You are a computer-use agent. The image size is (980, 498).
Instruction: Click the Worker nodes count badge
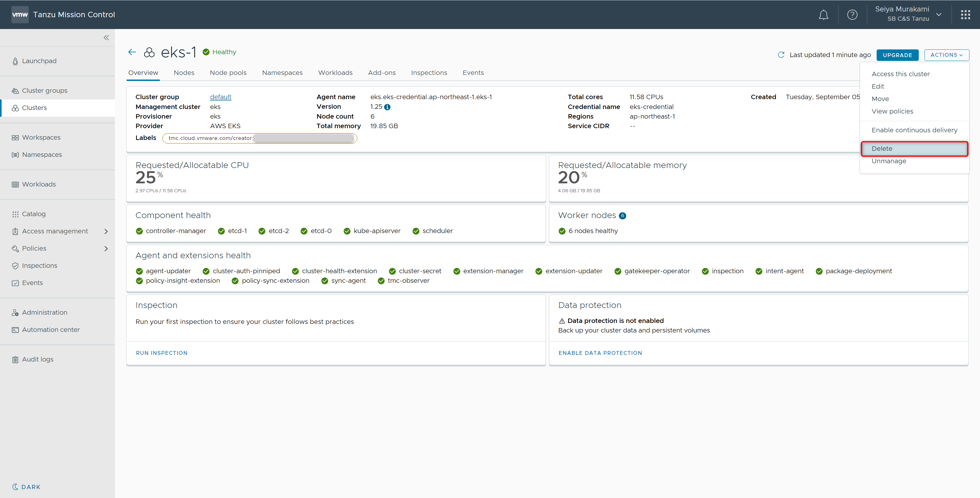tap(622, 216)
